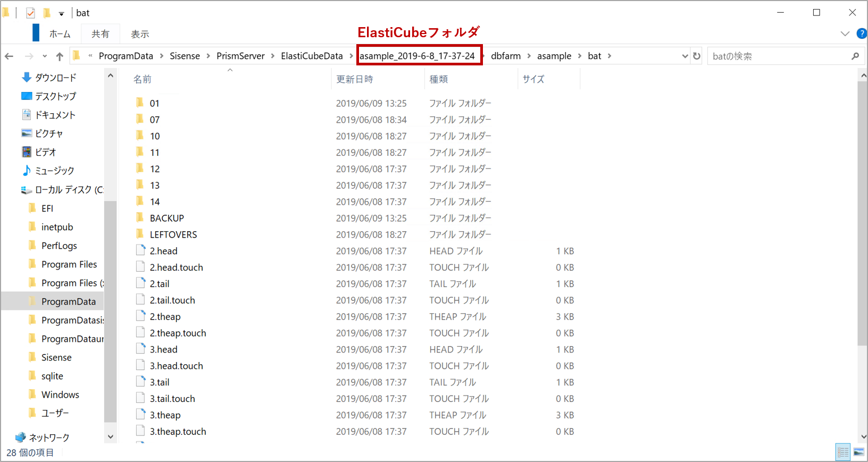Screen dimensions: 868x462
Task: Select the 14 folder icon
Action: coord(140,201)
